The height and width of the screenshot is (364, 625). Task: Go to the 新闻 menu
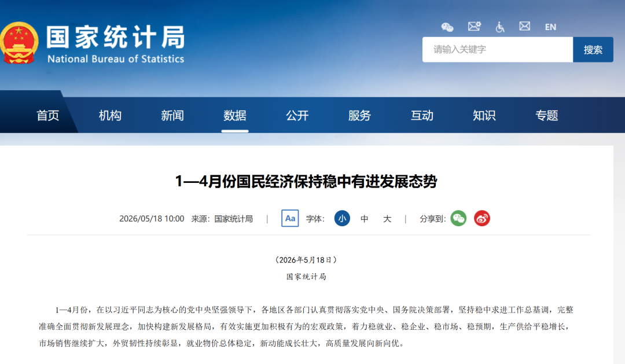click(172, 116)
